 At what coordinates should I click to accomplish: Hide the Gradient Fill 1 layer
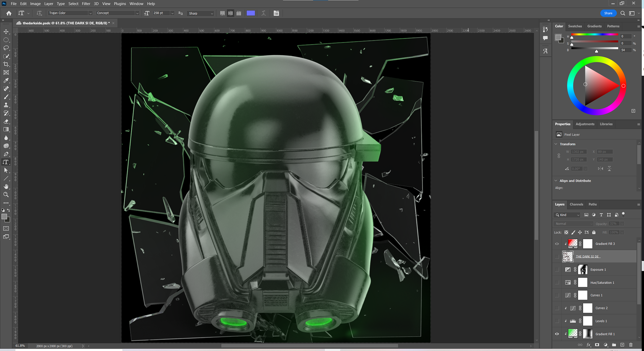(x=557, y=334)
